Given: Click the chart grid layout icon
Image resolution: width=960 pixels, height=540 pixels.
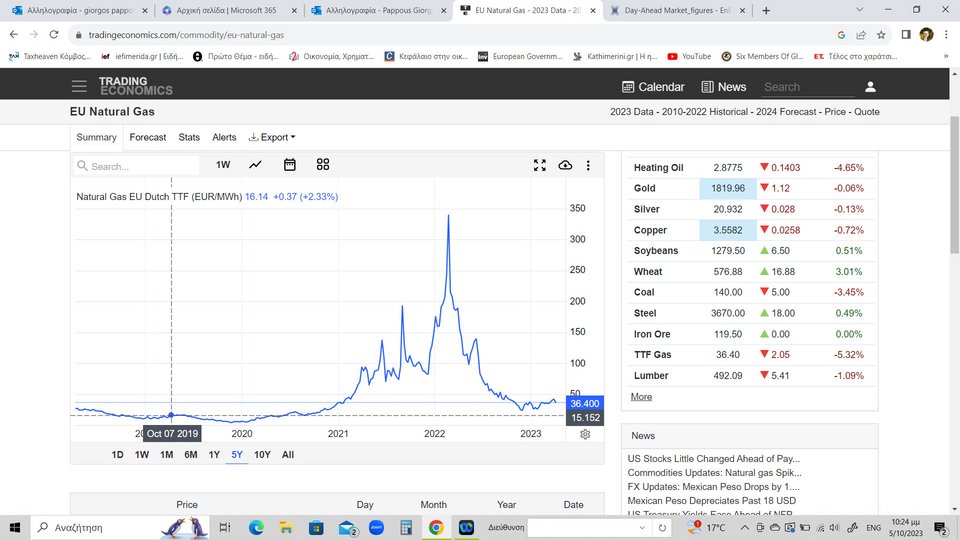Looking at the screenshot, I should [x=323, y=165].
